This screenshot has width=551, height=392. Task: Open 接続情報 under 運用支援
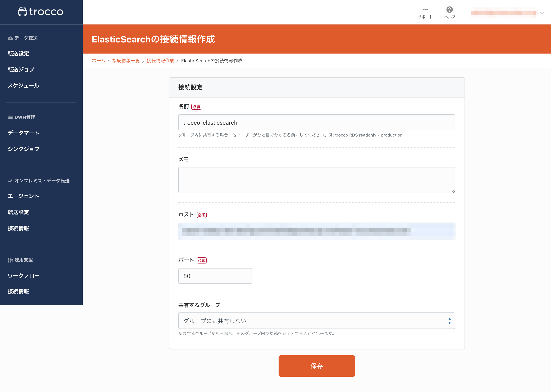pos(18,291)
